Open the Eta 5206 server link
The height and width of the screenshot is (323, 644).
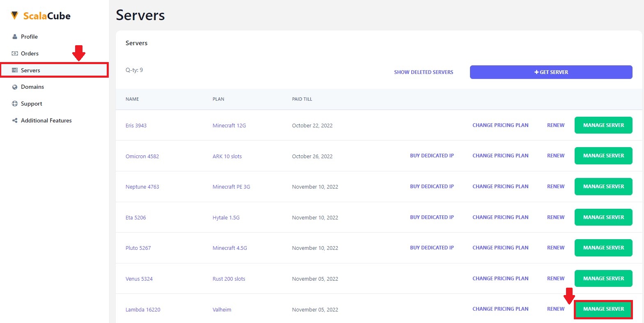pos(135,217)
